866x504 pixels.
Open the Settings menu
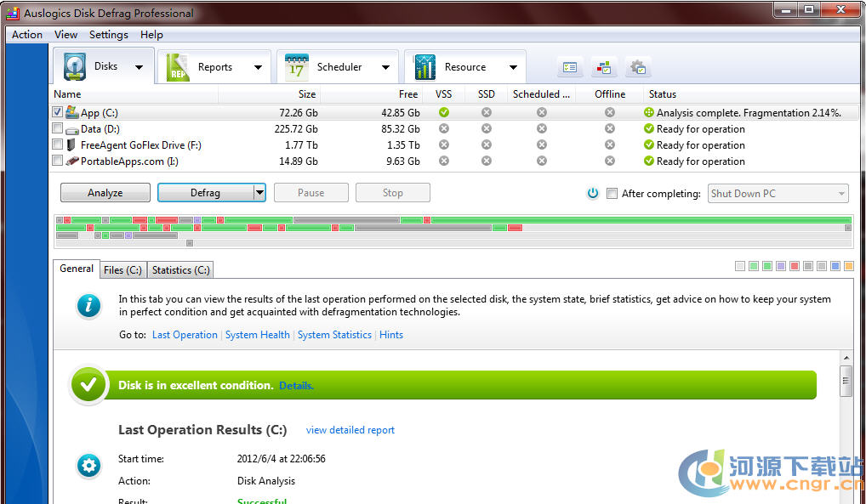click(x=108, y=35)
